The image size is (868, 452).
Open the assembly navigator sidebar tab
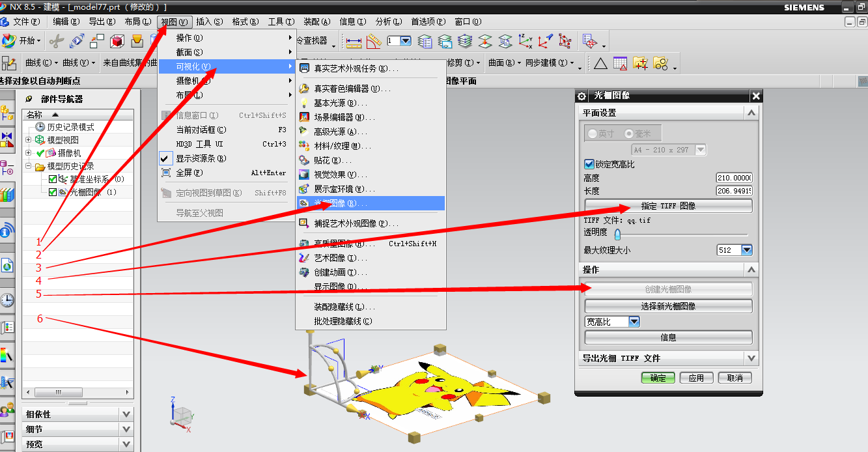point(7,112)
